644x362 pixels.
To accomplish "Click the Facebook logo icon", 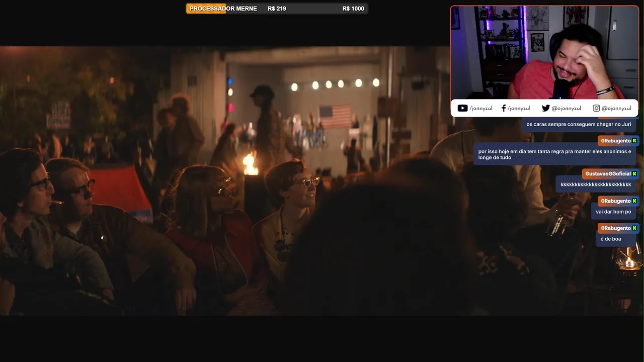I will pyautogui.click(x=504, y=108).
